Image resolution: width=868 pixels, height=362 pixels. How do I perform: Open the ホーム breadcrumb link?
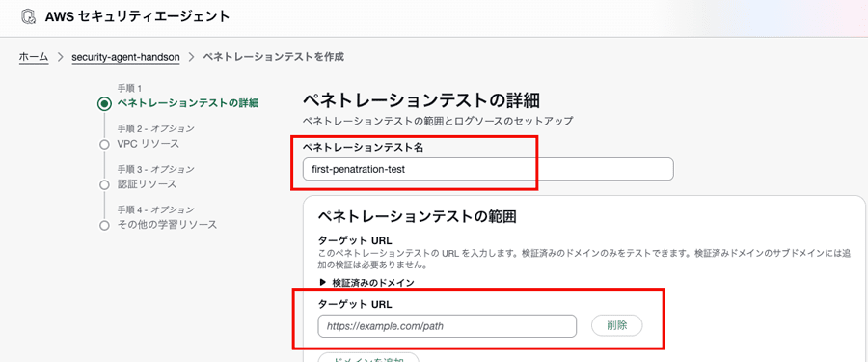34,57
